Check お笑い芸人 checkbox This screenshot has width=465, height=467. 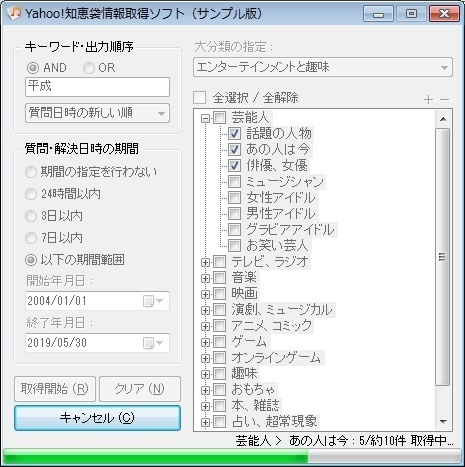tap(234, 246)
